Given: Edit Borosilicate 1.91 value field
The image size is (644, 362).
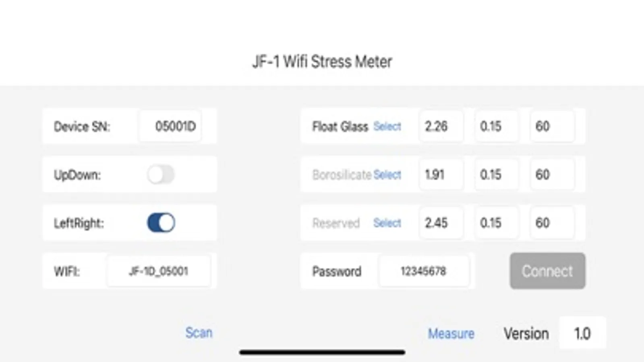Looking at the screenshot, I should click(x=441, y=175).
